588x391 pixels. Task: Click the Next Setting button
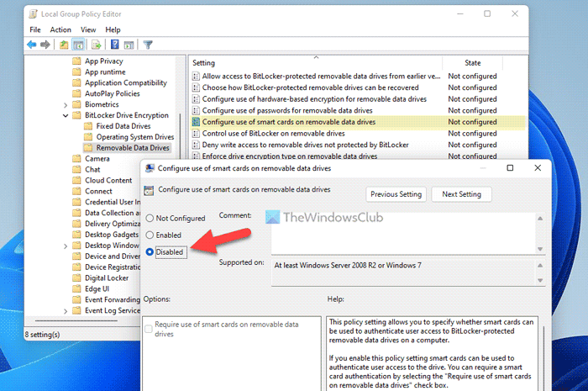click(x=461, y=194)
